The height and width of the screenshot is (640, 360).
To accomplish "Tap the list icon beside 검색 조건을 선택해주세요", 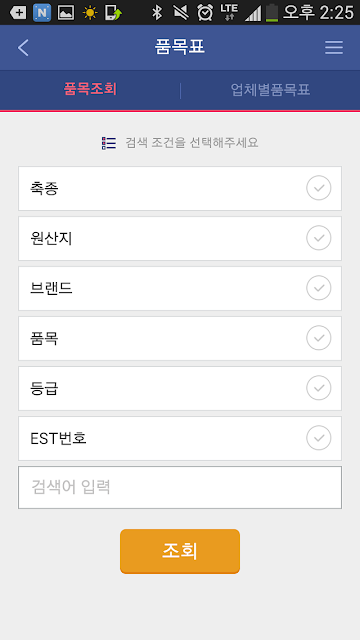I will [109, 143].
